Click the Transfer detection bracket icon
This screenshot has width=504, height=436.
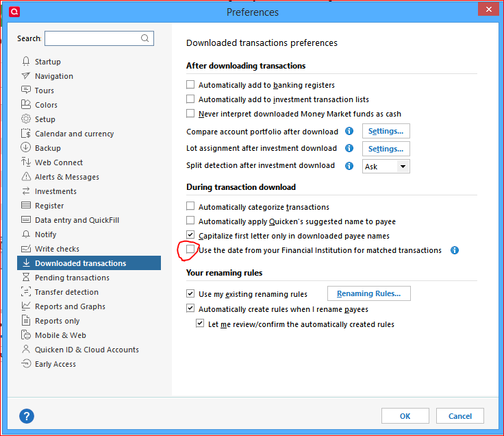tap(26, 291)
